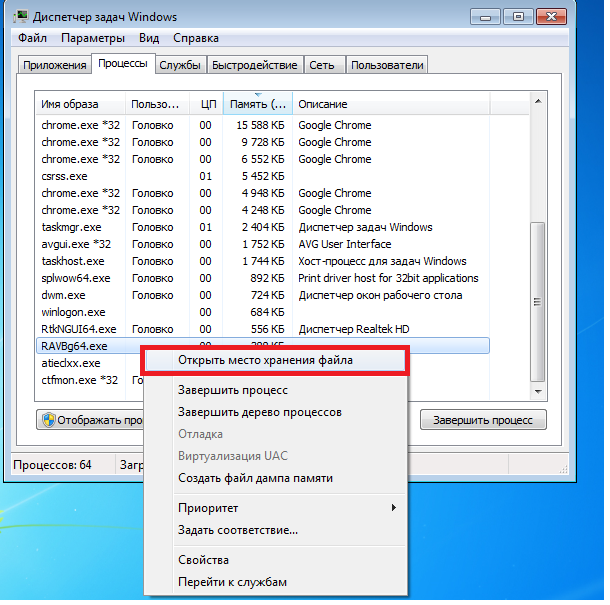This screenshot has width=610, height=605.
Task: Choose Завершить дерево процессов from context menu
Action: (x=259, y=412)
